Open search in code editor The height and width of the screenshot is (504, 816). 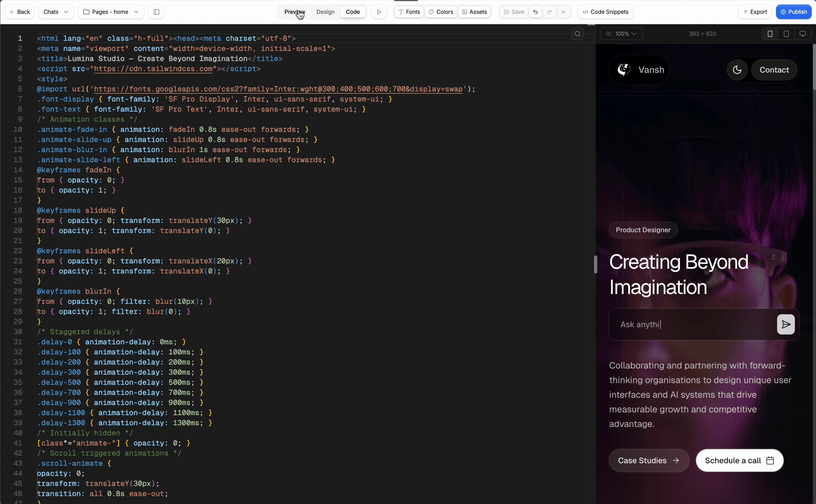578,34
